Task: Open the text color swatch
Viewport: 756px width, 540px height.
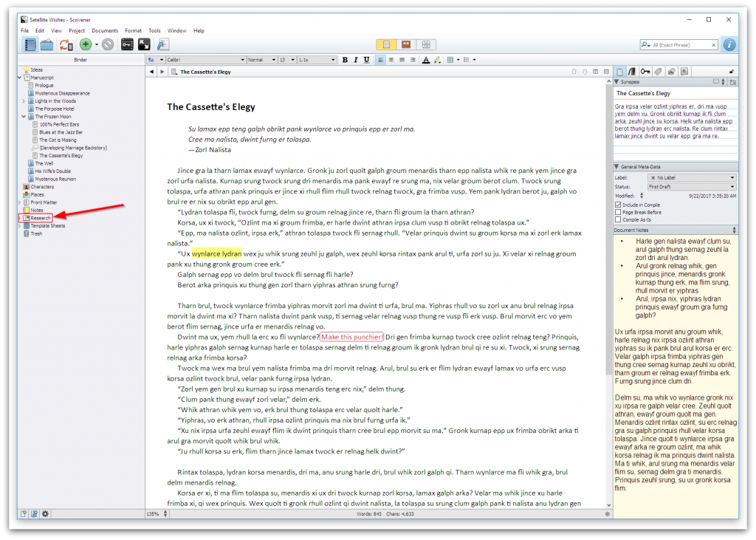Action: 426,60
